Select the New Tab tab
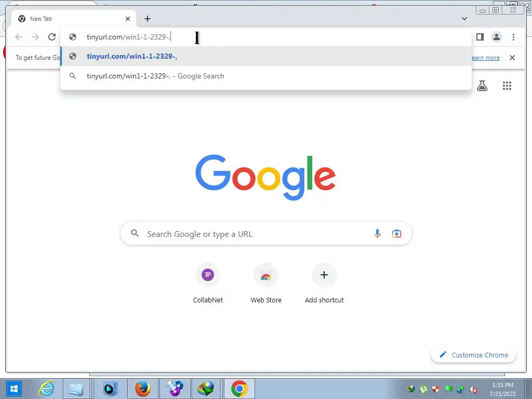The image size is (532, 399). (x=74, y=19)
